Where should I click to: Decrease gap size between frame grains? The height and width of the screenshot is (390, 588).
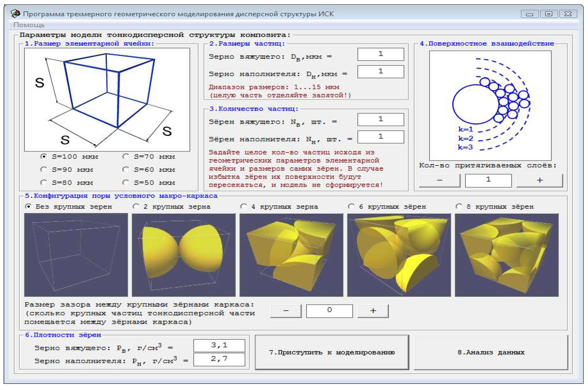point(286,311)
